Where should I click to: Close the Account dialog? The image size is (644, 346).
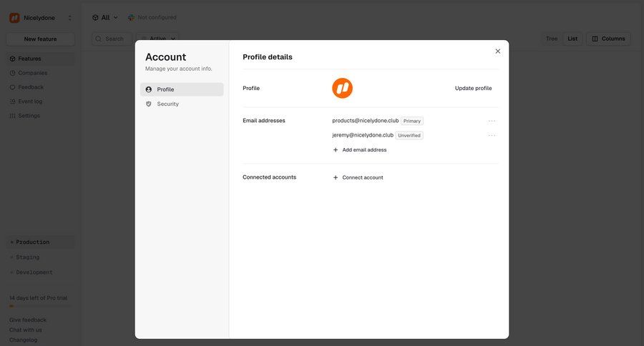[498, 51]
